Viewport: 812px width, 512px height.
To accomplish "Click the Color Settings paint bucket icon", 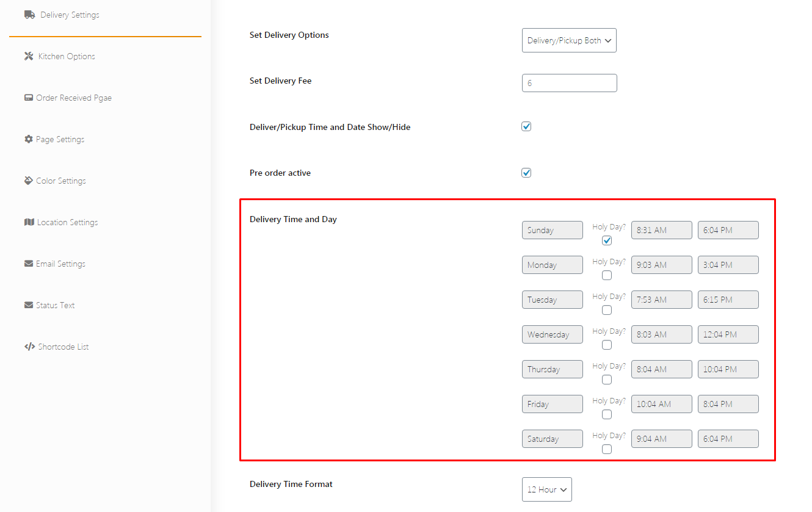I will tap(29, 181).
